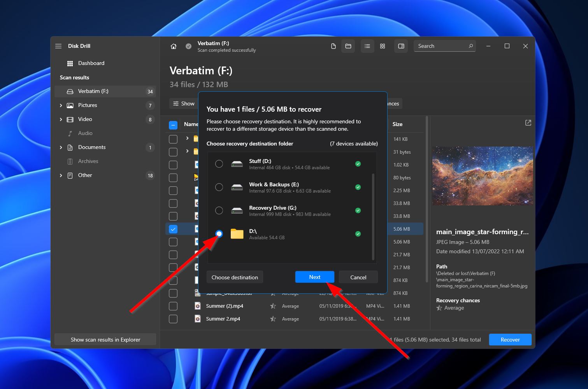Expand the folder in the 141 KB row

(x=187, y=138)
